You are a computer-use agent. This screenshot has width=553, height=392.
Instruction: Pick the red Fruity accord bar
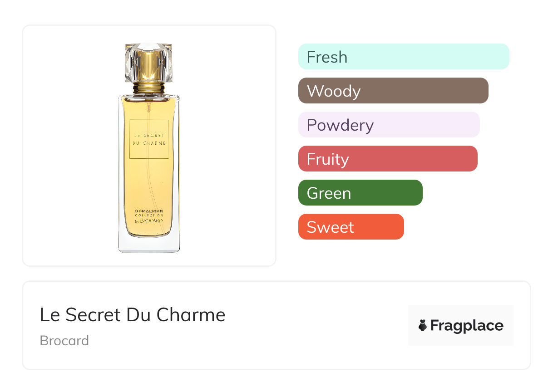tap(388, 159)
